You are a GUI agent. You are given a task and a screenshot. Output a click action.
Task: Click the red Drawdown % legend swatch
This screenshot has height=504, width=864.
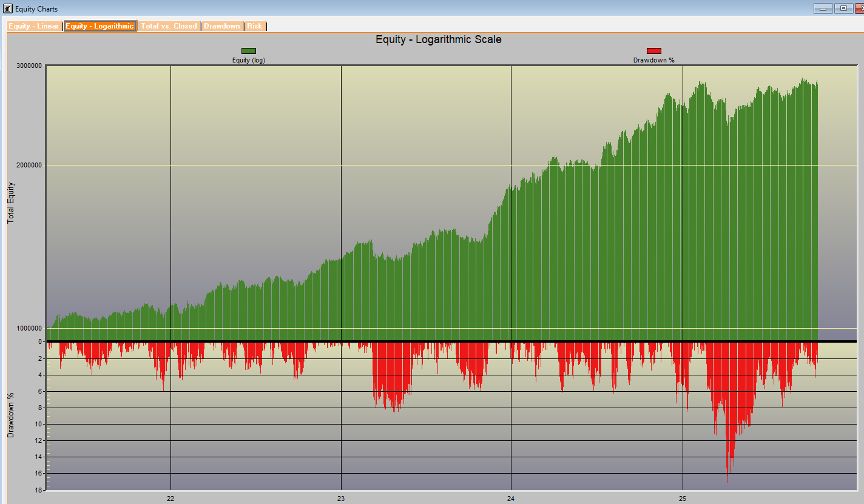click(653, 51)
